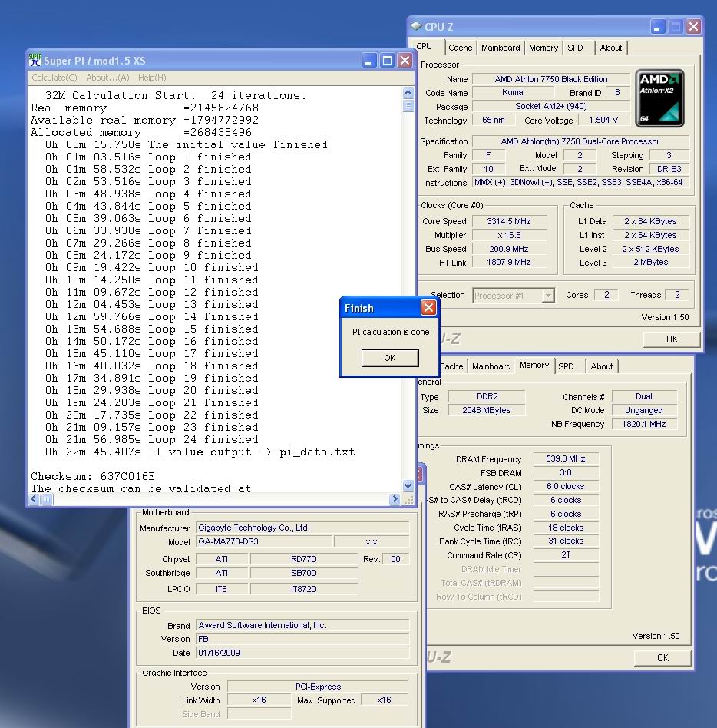Click the Command Rate value 2T
The image size is (717, 728).
(565, 554)
